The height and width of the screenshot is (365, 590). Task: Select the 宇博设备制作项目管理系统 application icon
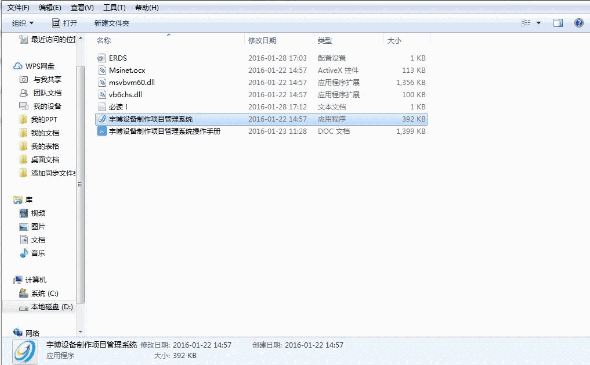(102, 119)
